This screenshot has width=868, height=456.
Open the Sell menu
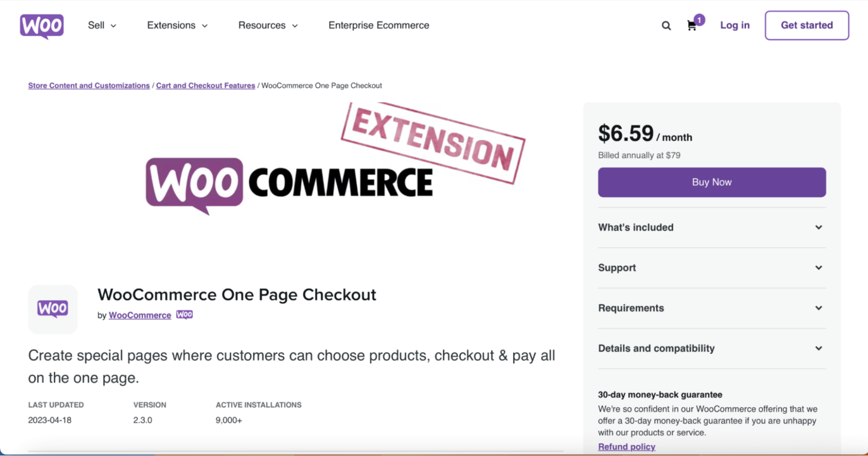click(x=97, y=25)
